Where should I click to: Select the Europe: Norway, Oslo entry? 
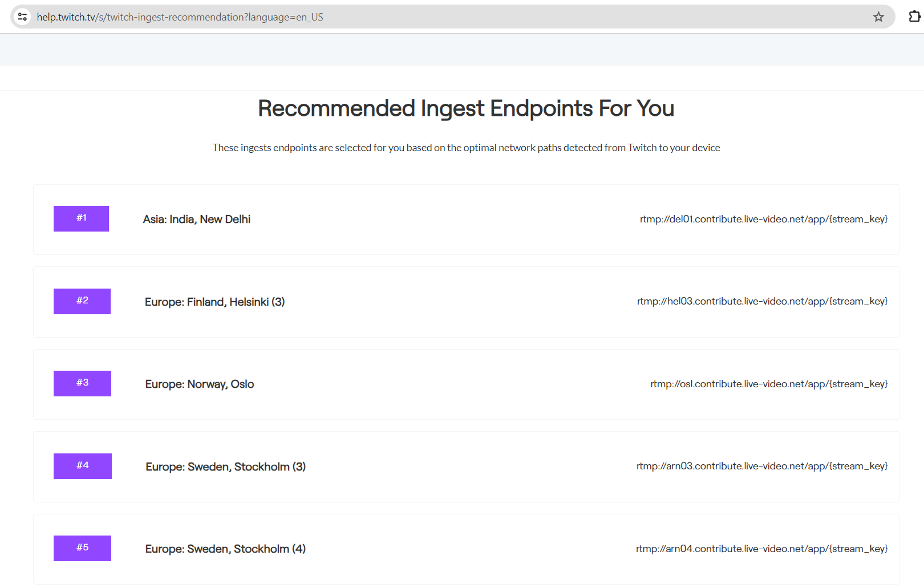click(x=200, y=384)
